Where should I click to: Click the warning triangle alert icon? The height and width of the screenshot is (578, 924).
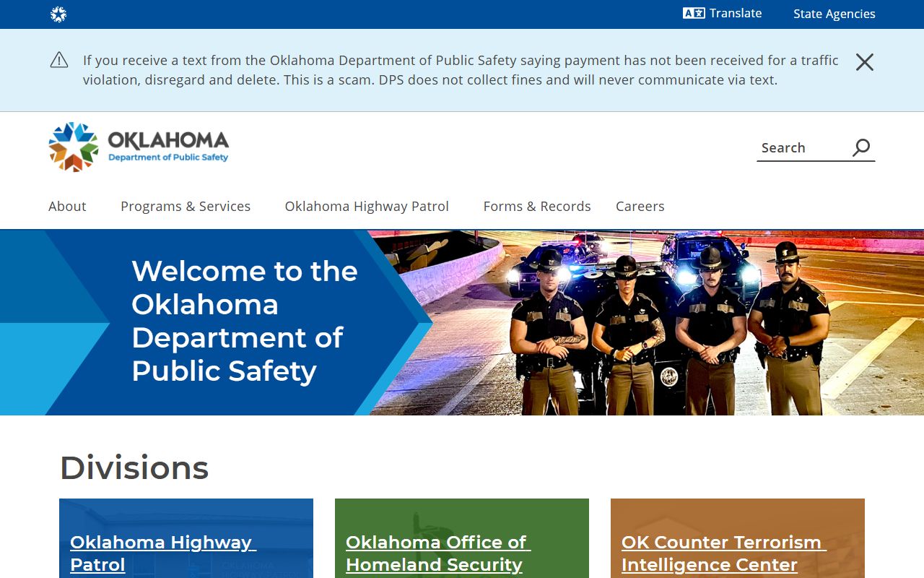coord(59,60)
